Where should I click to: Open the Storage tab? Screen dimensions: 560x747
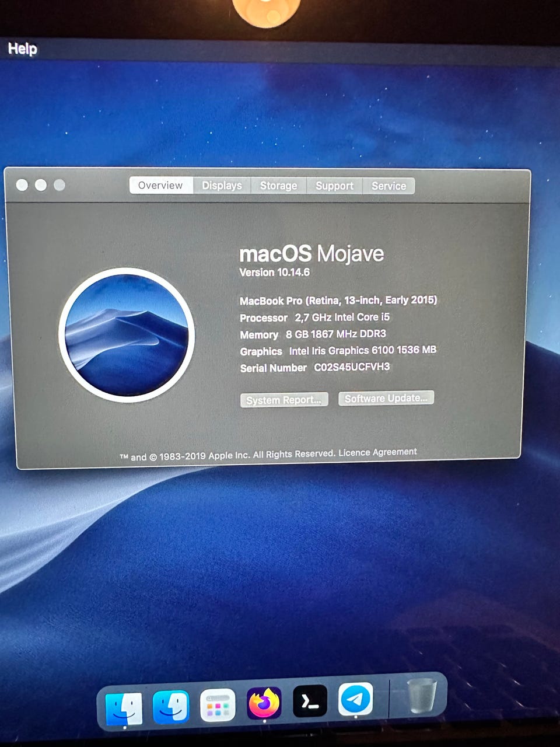278,186
